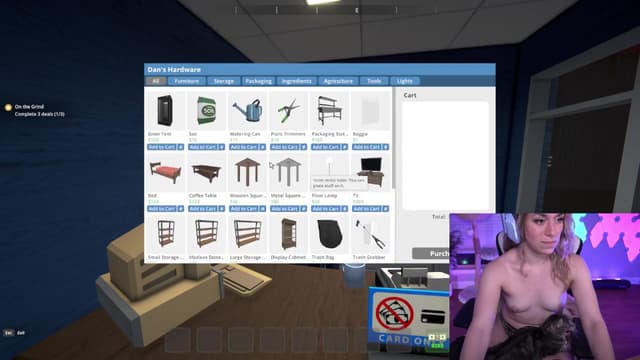The image size is (640, 360).
Task: Click the Packaging Station product image
Action: coord(329,111)
